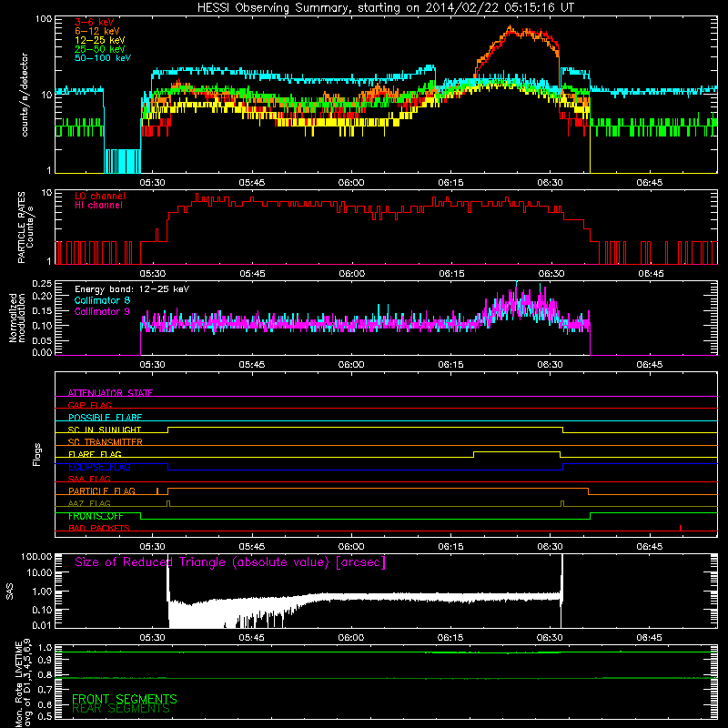Click the AAZ FLAG label
This screenshot has width=728, height=728.
(x=89, y=503)
